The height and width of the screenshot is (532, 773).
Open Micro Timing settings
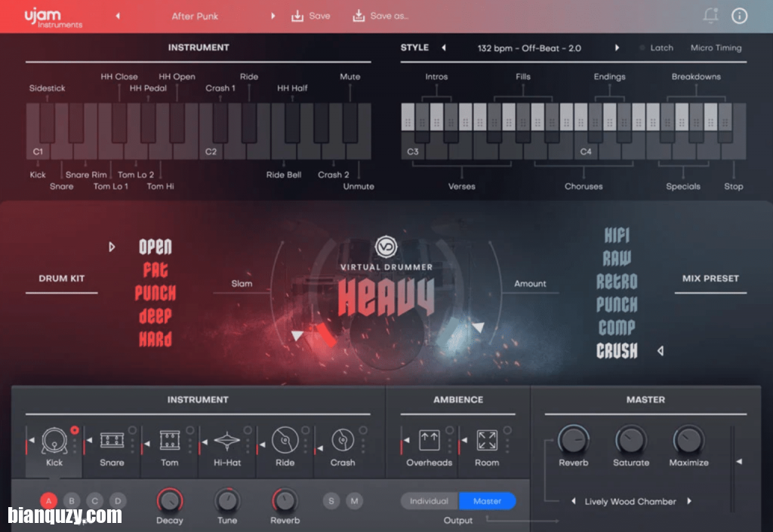tap(716, 48)
